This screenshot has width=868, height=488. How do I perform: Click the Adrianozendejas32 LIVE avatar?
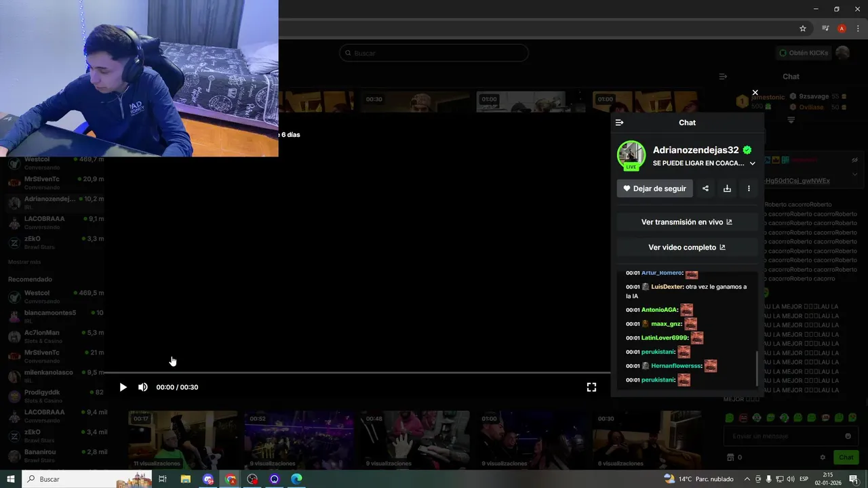(x=631, y=155)
